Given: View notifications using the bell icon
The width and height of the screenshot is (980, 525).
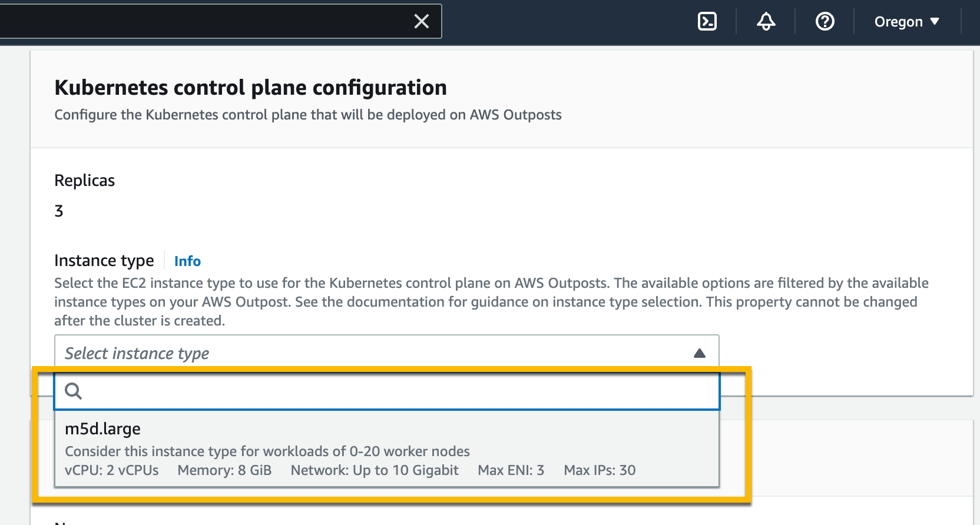Looking at the screenshot, I should [765, 21].
